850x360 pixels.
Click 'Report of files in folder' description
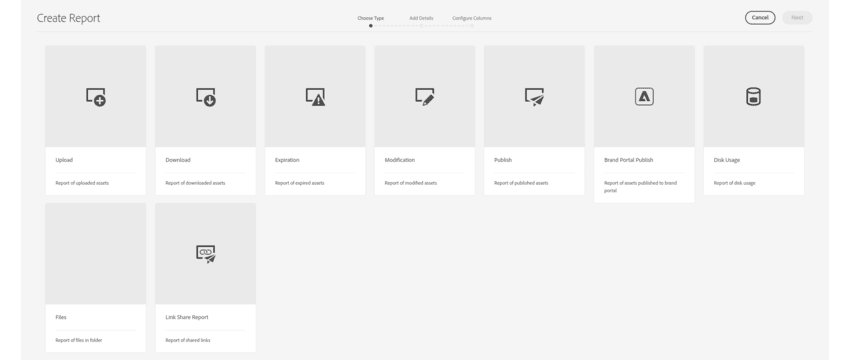click(x=79, y=340)
